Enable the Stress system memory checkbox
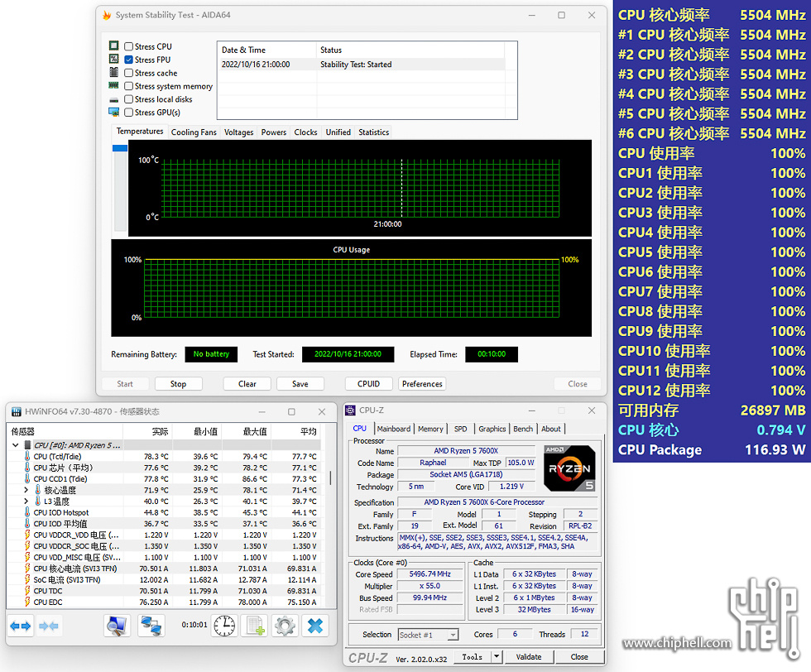This screenshot has height=672, width=811. coord(129,86)
